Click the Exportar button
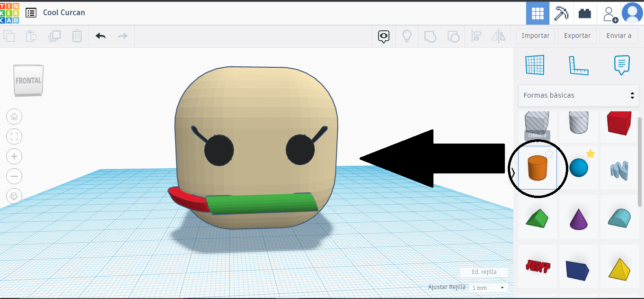Image resolution: width=644 pixels, height=299 pixels. pyautogui.click(x=577, y=36)
